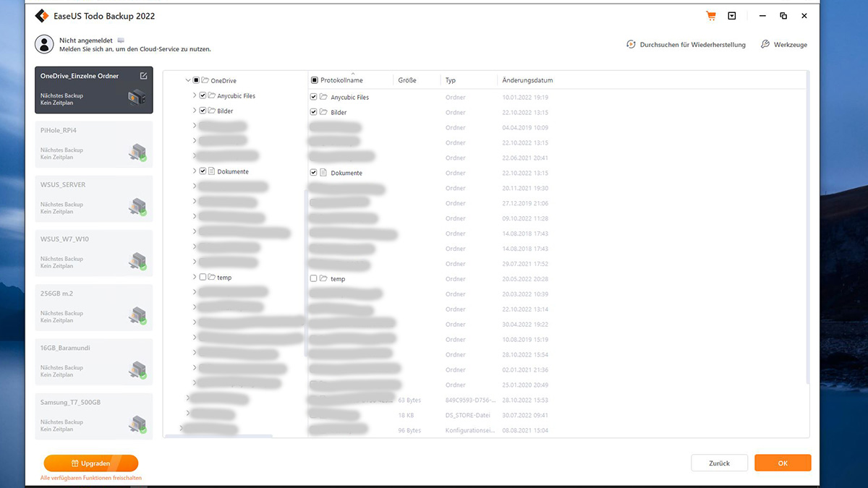Click the date 08.08.2021 15:04

click(525, 430)
